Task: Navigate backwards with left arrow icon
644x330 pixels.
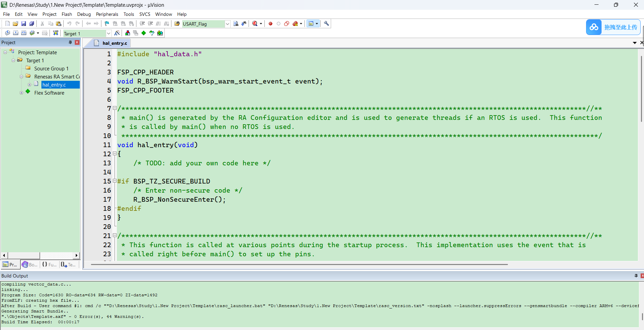Action: click(x=88, y=24)
